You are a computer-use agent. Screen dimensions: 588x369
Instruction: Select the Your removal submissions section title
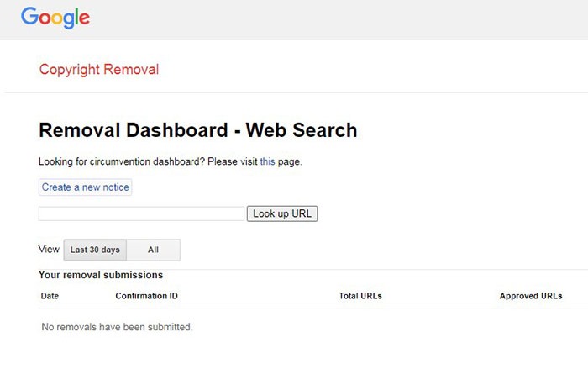(101, 275)
